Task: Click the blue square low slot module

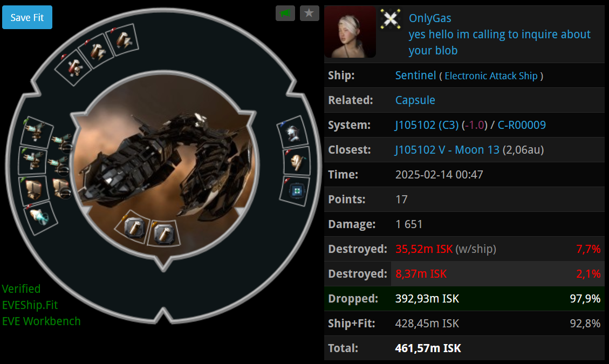Action: point(296,191)
